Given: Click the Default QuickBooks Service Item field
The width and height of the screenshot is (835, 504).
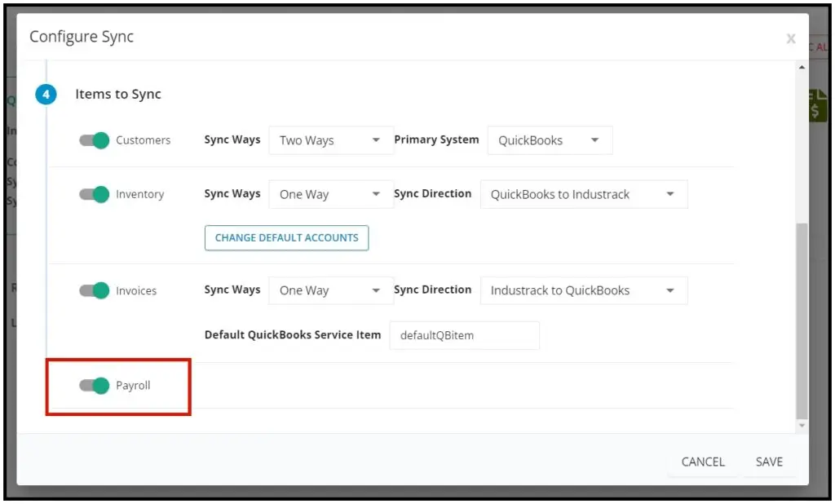Looking at the screenshot, I should (464, 335).
